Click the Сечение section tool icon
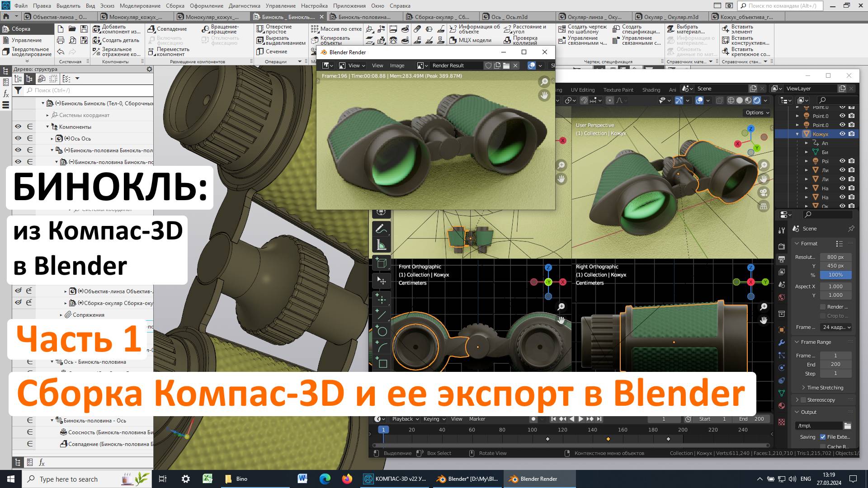The image size is (868, 488). 260,52
